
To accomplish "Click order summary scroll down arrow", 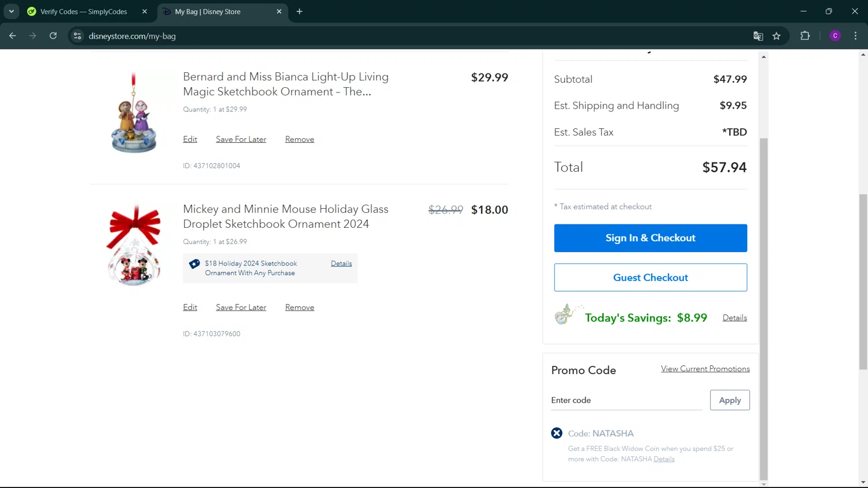I will [x=764, y=484].
